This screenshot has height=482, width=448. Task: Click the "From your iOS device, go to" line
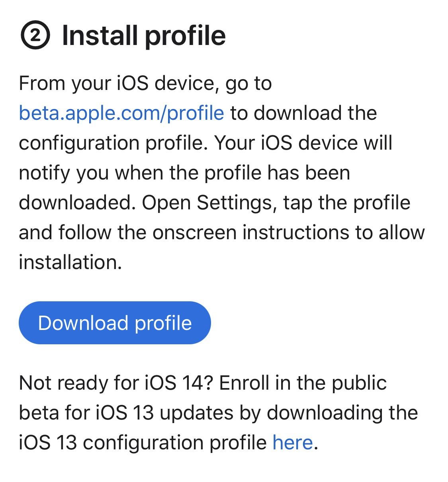pos(145,84)
